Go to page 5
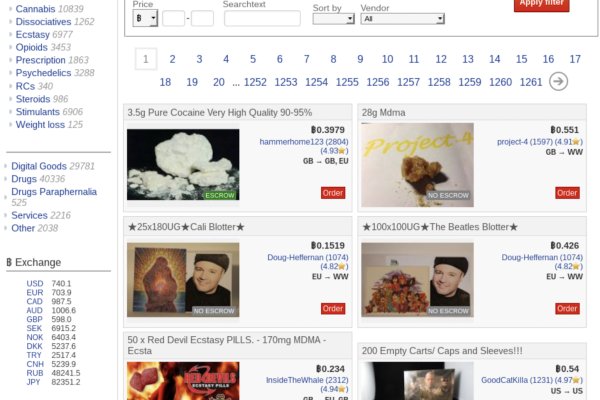600x400 pixels. click(x=253, y=59)
